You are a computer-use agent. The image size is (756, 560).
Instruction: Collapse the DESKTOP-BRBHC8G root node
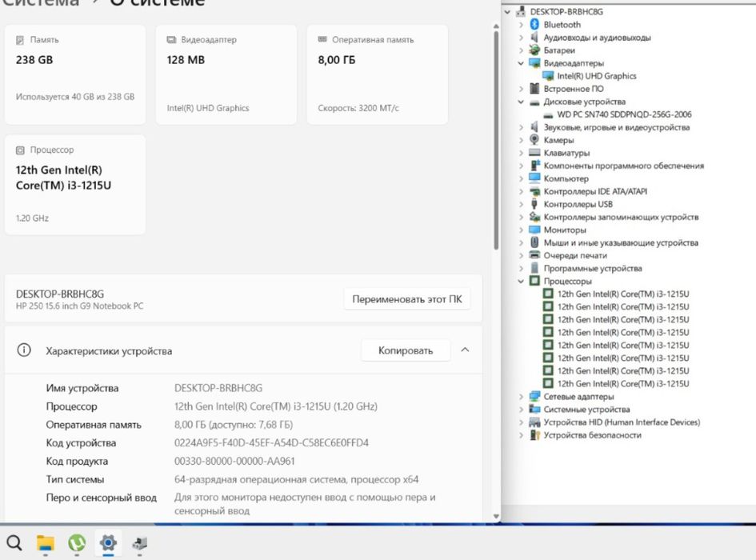507,11
